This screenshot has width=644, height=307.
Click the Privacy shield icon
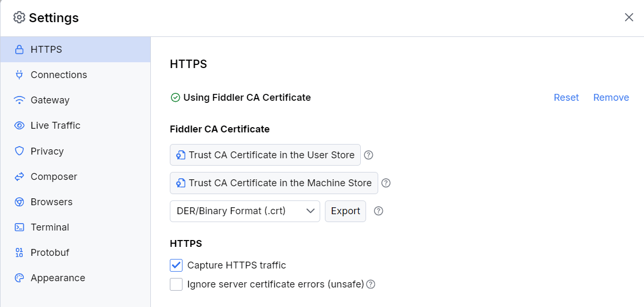(x=20, y=151)
